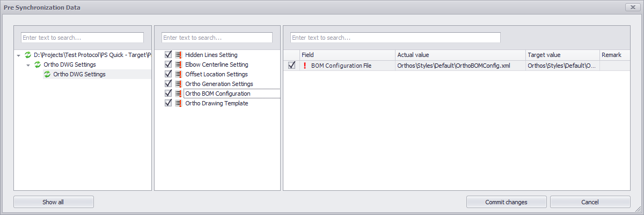Focus the search box above the settings list
This screenshot has height=215, width=644.
(217, 38)
